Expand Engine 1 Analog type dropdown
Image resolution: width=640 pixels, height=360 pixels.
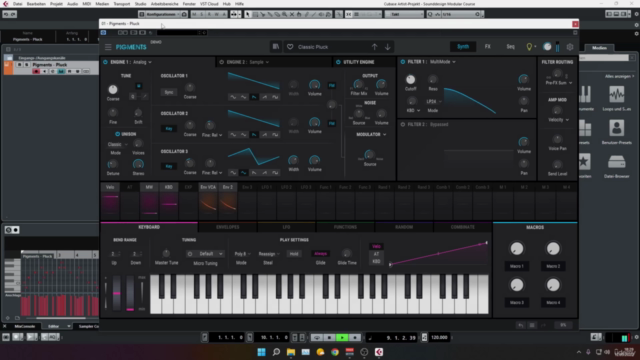click(142, 62)
